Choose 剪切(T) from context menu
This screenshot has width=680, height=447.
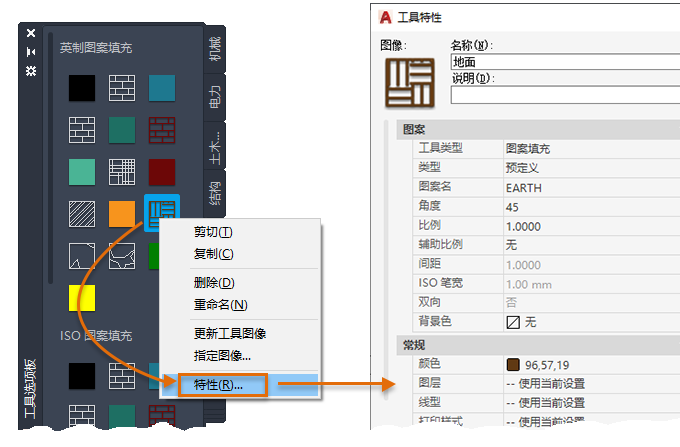pyautogui.click(x=240, y=232)
